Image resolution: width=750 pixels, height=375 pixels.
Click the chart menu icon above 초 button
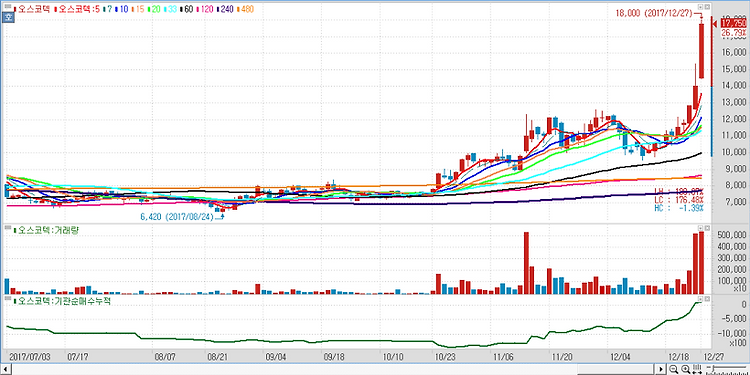pos(8,6)
